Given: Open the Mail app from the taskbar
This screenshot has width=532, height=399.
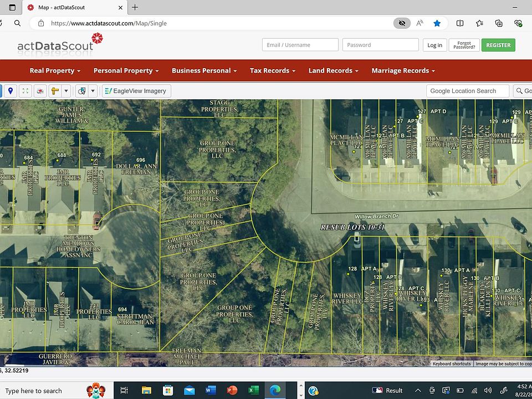Looking at the screenshot, I should click(189, 391).
